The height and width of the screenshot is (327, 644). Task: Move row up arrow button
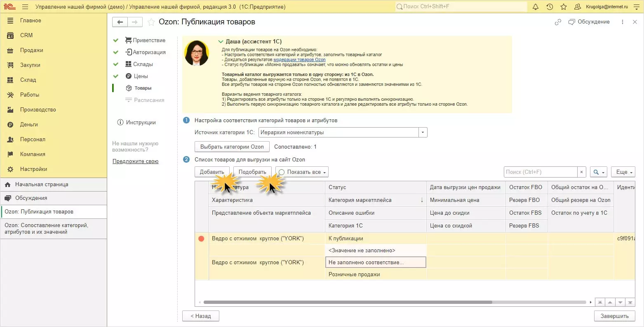click(x=610, y=302)
